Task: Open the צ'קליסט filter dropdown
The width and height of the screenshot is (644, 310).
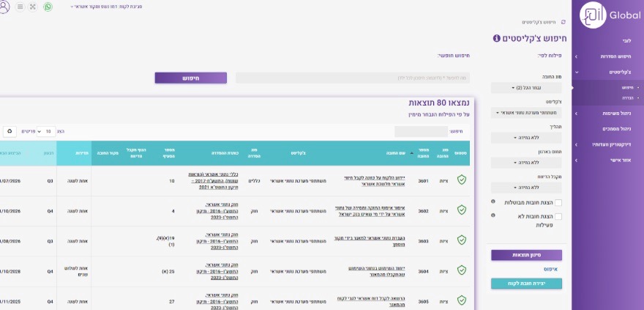Action: coord(526,113)
